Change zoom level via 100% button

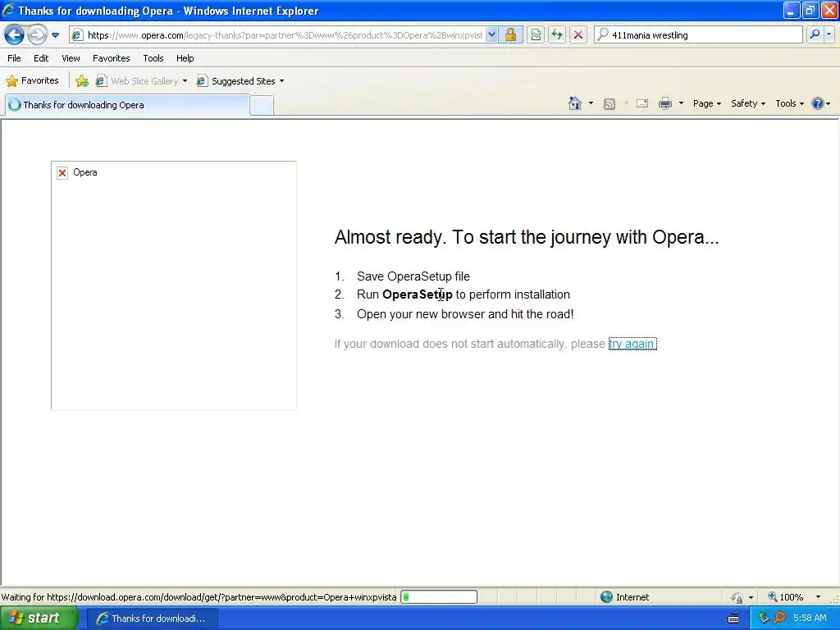click(x=785, y=597)
